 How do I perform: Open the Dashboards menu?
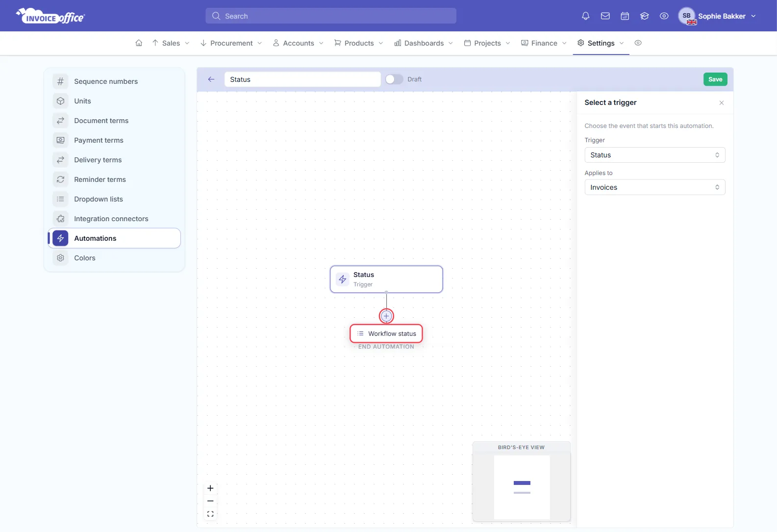click(424, 43)
